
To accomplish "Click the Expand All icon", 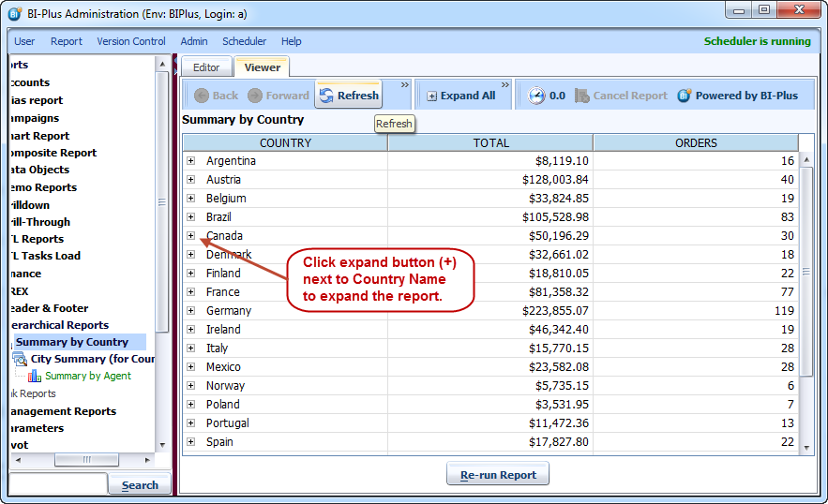I will pyautogui.click(x=432, y=96).
